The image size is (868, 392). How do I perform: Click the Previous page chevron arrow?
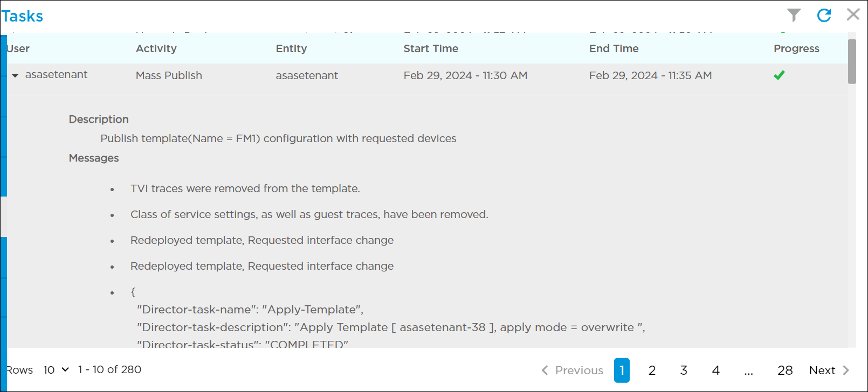tap(545, 370)
